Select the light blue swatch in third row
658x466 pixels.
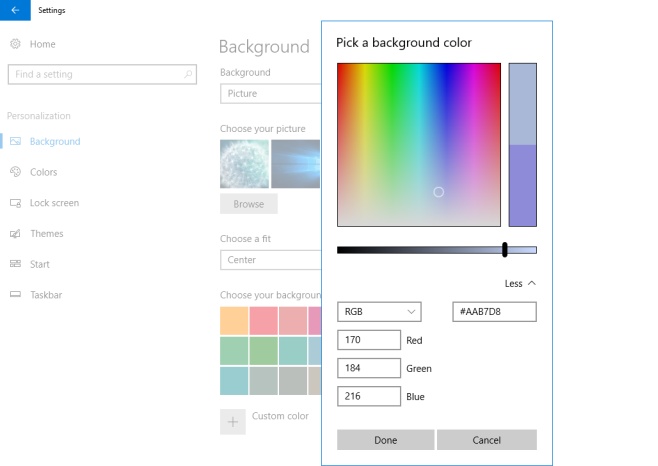click(x=234, y=381)
